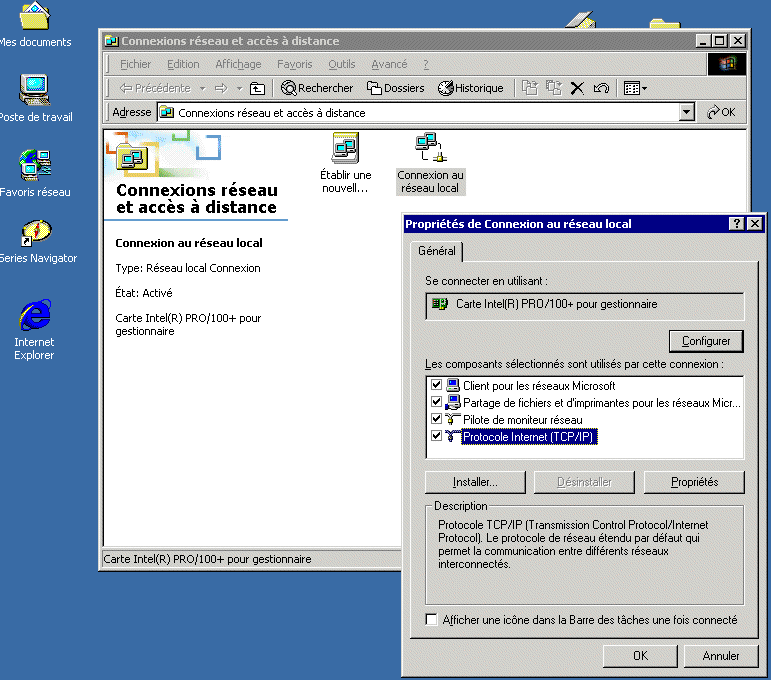Screen dimensions: 771x680
Task: Click Carte Intel(R) PRO/100+ adapter field
Action: (x=585, y=306)
